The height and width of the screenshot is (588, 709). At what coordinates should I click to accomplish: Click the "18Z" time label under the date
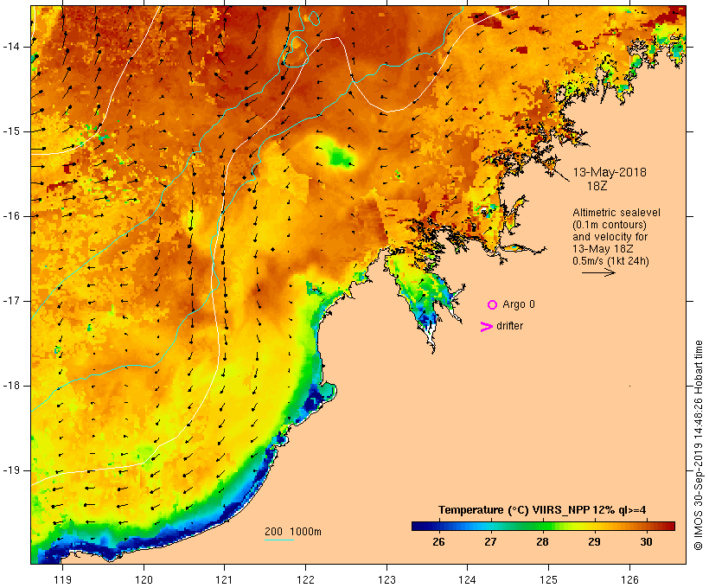[x=597, y=186]
